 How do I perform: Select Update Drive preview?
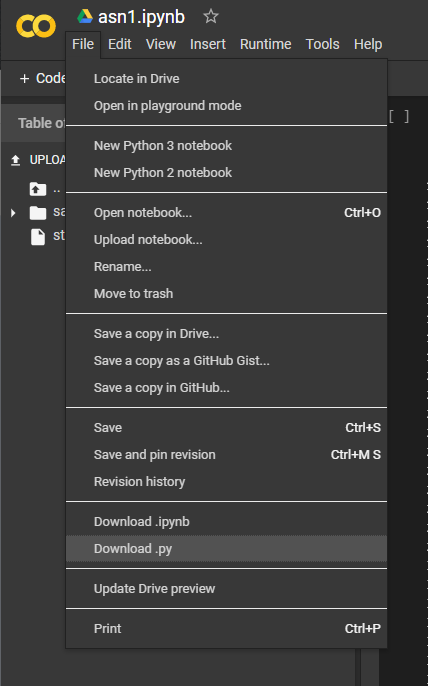click(x=226, y=589)
